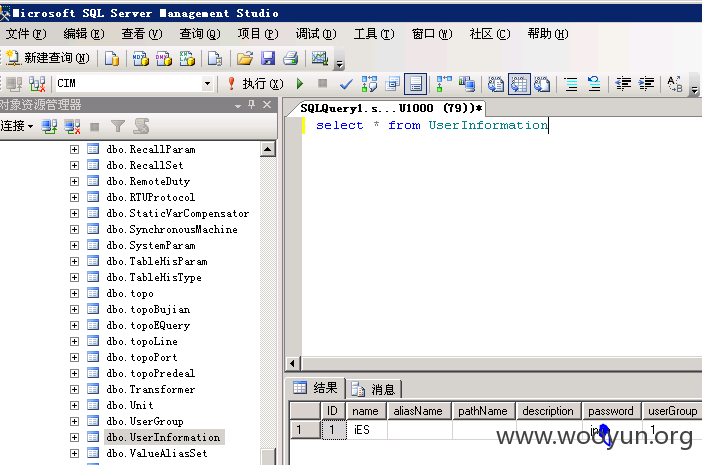Click the password column header
The image size is (702, 465).
click(611, 411)
